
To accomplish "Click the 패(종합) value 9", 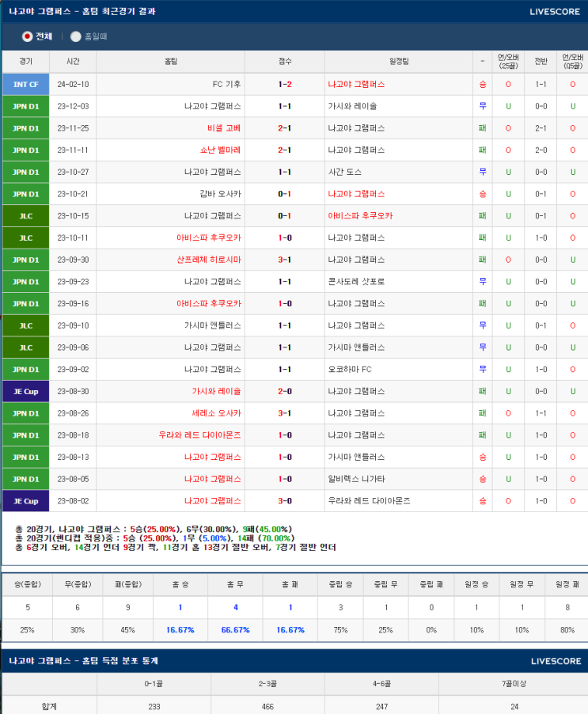I will [128, 607].
